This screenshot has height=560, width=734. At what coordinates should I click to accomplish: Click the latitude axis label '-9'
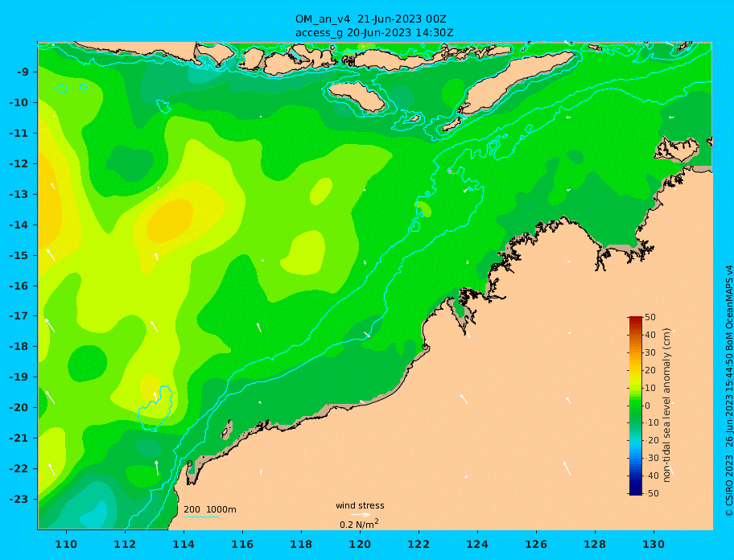[x=23, y=72]
